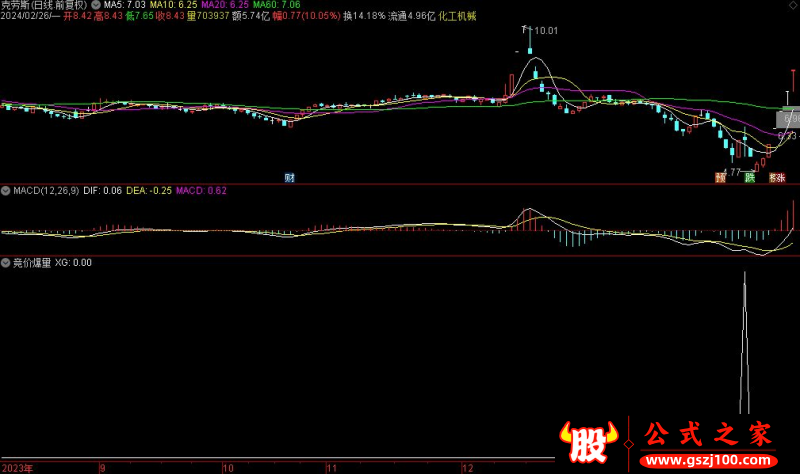Click the gray current price tag
Screen dimensions: 800x474
(x=787, y=119)
